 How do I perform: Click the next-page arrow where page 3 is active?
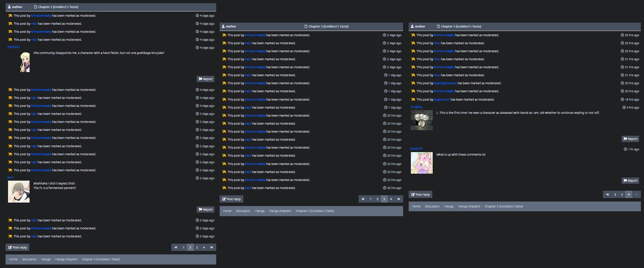point(399,199)
